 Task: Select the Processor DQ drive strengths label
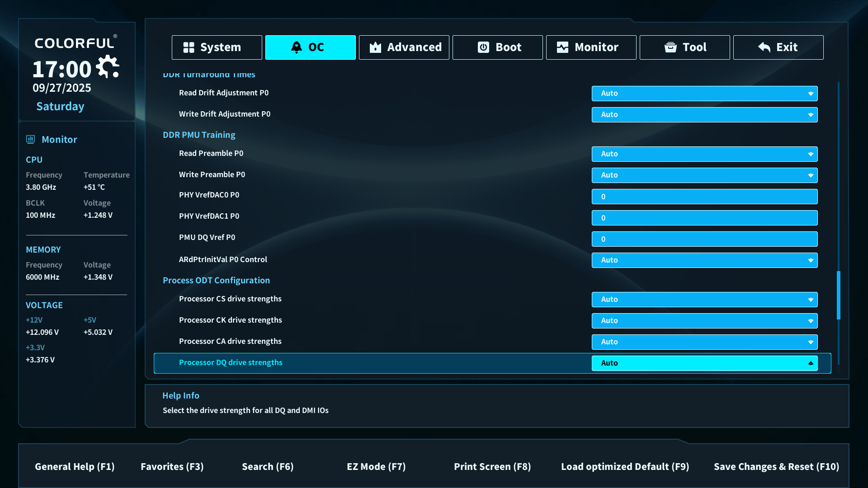[231, 362]
